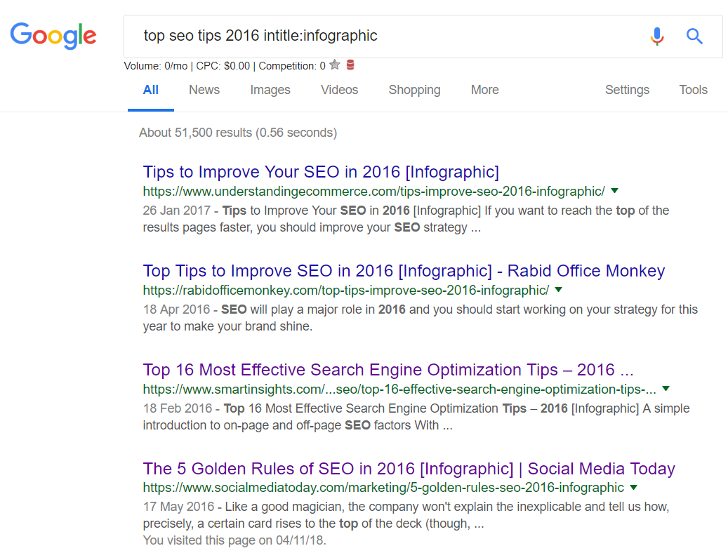Expand options arrow beside socialmediatoday.com URL

point(633,488)
